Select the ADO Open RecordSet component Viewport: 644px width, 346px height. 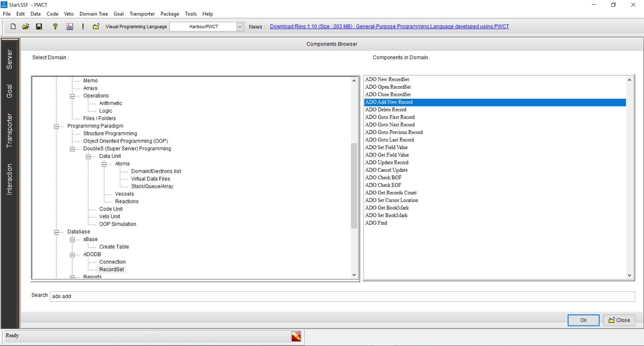pyautogui.click(x=388, y=87)
